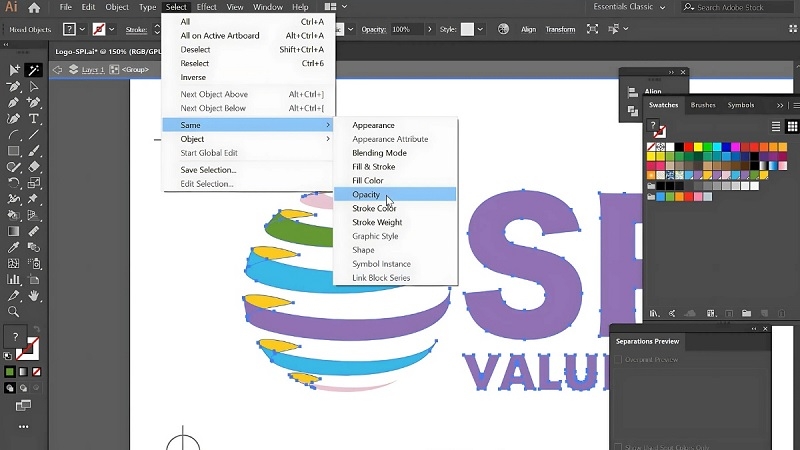Image resolution: width=800 pixels, height=450 pixels.
Task: Open the Essentials Classic workspace dropdown
Action: click(629, 7)
